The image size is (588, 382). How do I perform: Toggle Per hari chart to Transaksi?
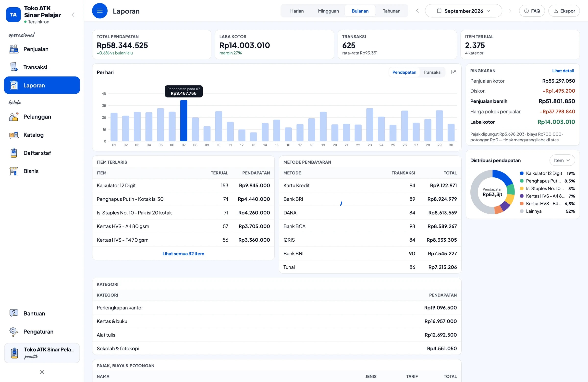pos(432,72)
